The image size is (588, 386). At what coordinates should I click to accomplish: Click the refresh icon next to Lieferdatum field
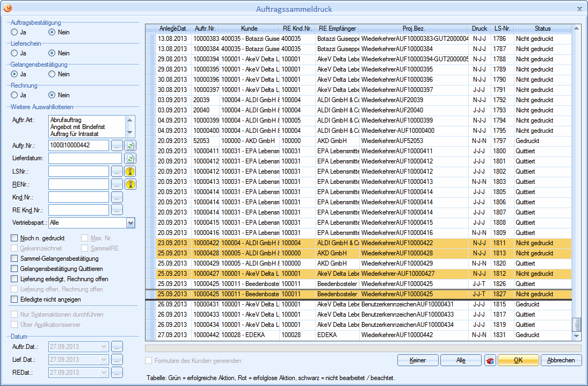(x=130, y=159)
